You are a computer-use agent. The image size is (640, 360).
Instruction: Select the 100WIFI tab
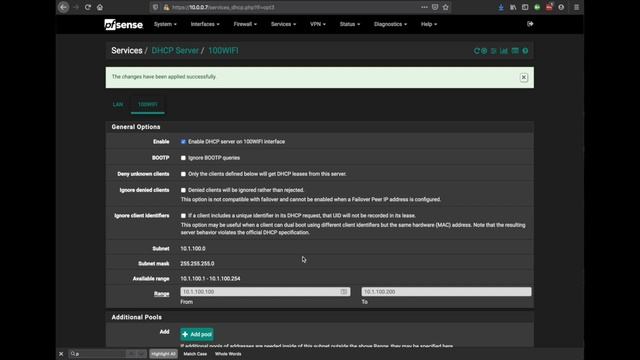point(148,104)
